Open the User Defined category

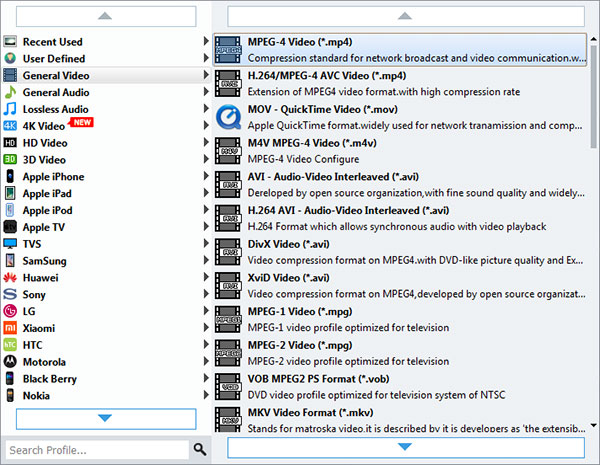tap(54, 59)
